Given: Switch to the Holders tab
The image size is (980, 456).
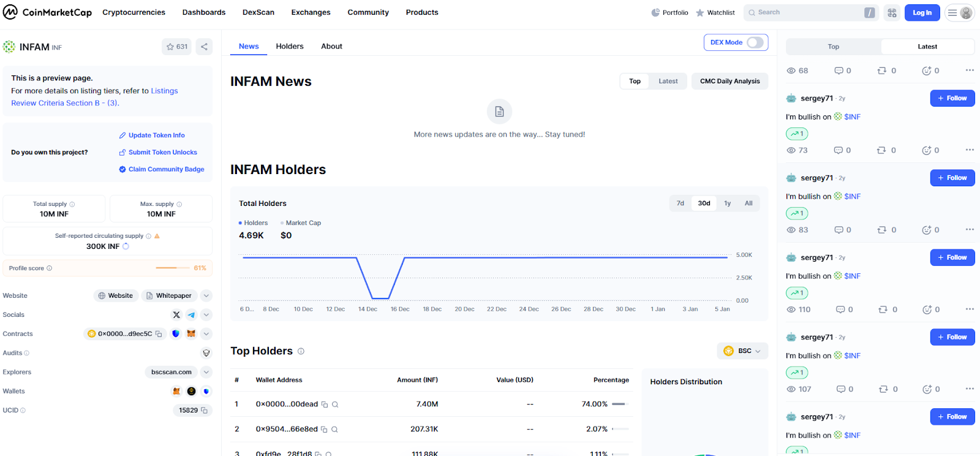Looking at the screenshot, I should 289,47.
